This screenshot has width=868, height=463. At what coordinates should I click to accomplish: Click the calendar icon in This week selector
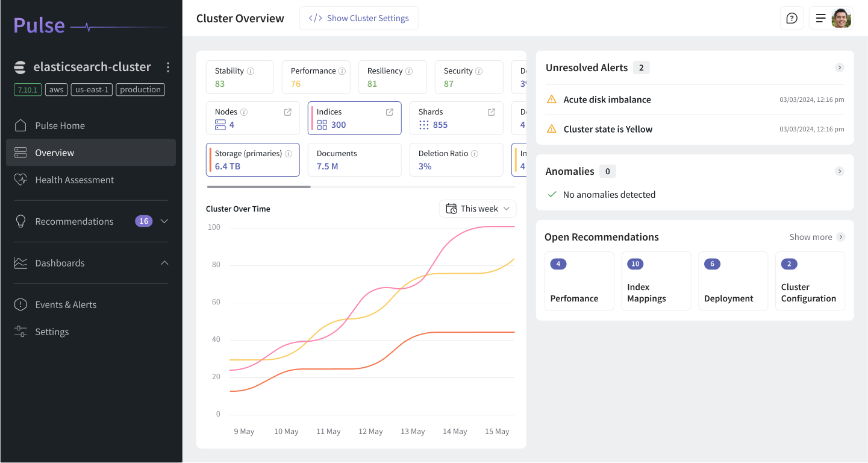click(451, 209)
